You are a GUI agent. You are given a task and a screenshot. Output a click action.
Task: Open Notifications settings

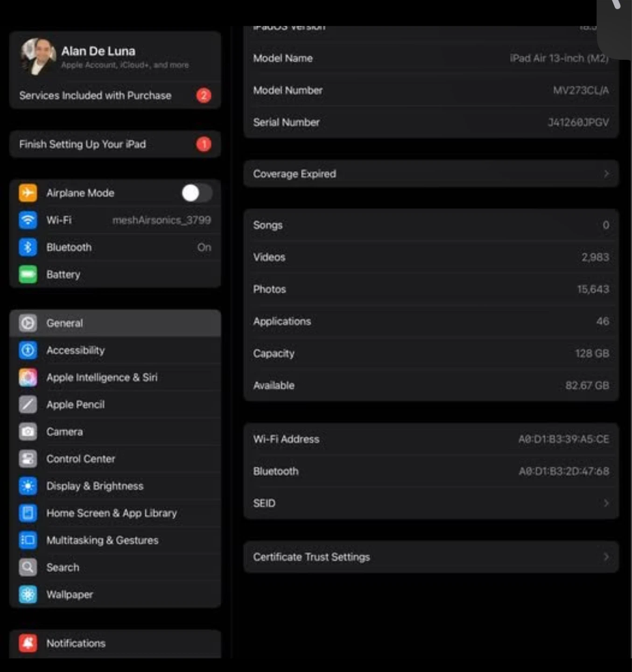pyautogui.click(x=115, y=644)
